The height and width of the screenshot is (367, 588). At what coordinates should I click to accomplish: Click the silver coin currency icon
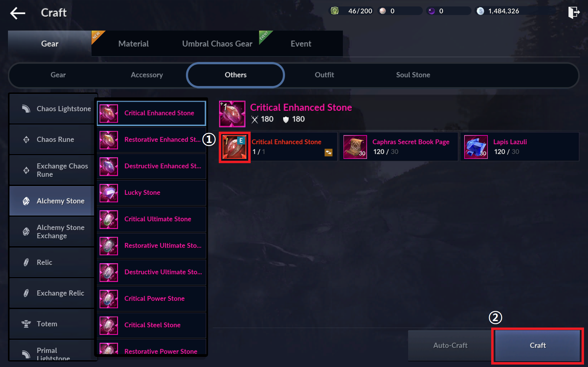click(480, 11)
